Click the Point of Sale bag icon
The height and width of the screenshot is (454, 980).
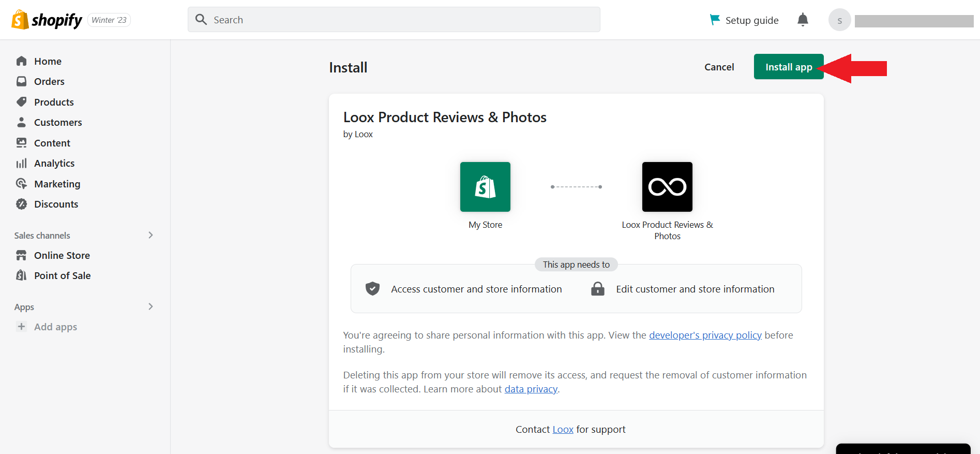(21, 275)
